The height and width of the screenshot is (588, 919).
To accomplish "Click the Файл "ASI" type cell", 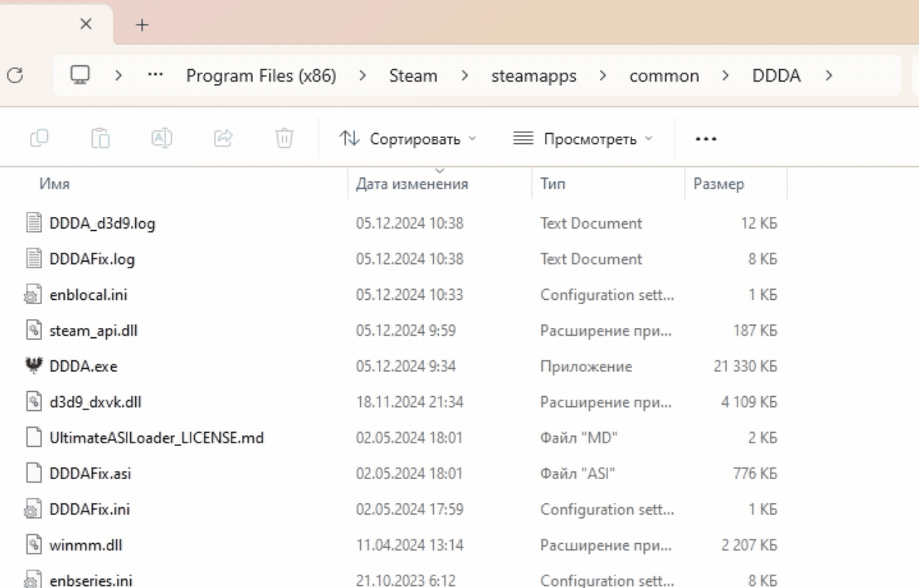I will [577, 474].
